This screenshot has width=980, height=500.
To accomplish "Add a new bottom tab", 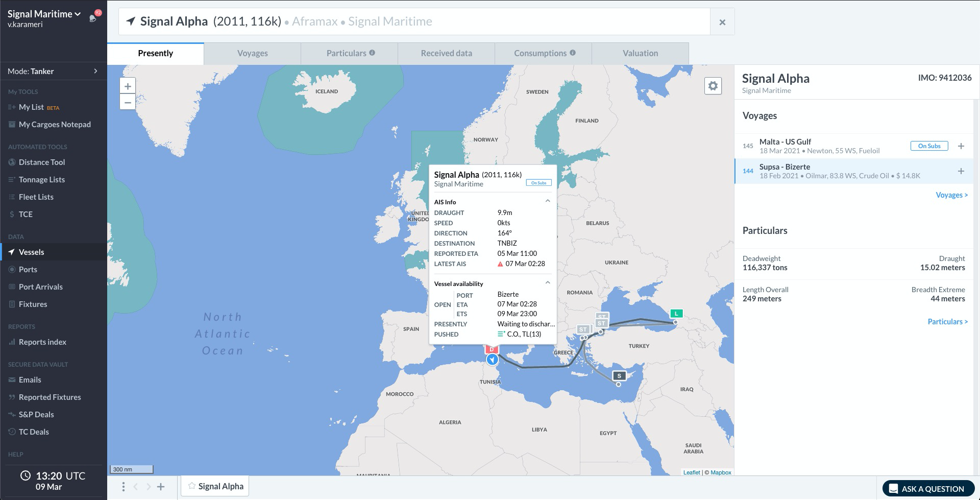I will pos(161,487).
